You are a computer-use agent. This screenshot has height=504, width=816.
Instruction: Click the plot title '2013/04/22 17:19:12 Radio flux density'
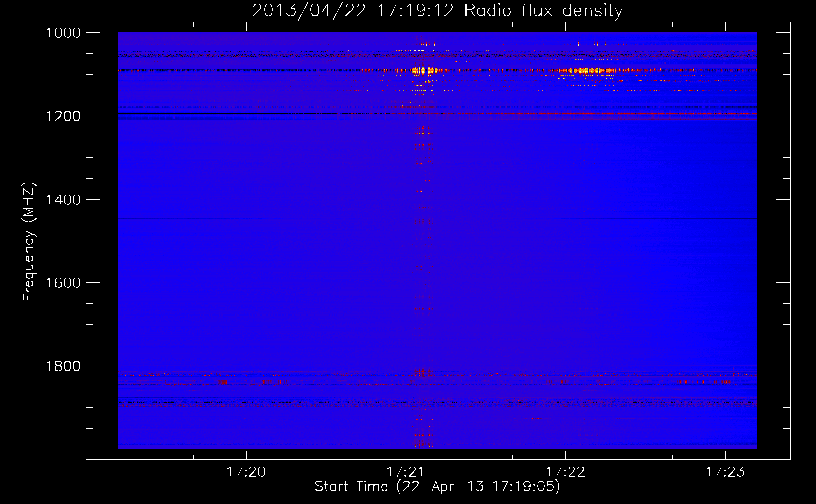[x=437, y=11]
